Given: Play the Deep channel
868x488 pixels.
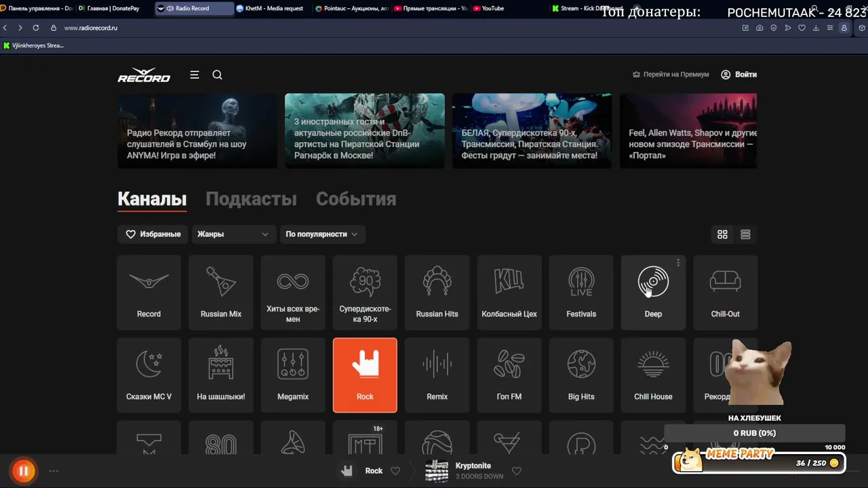Looking at the screenshot, I should coord(653,292).
